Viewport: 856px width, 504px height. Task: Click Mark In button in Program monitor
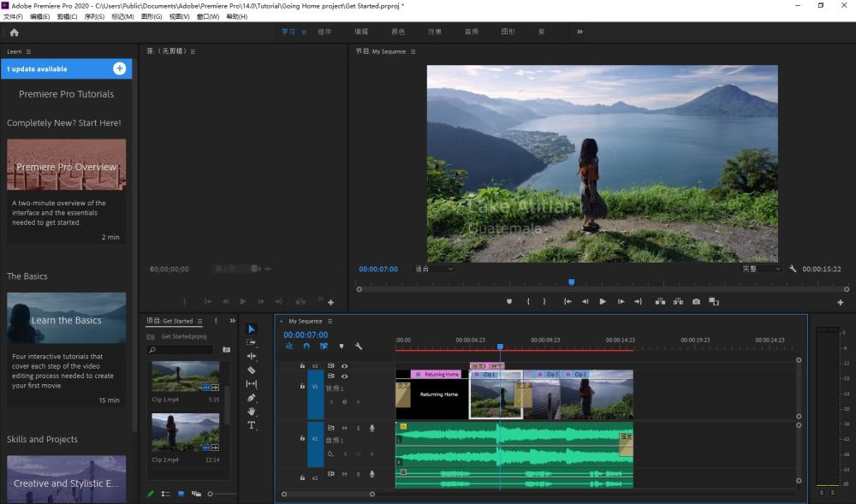pyautogui.click(x=528, y=302)
